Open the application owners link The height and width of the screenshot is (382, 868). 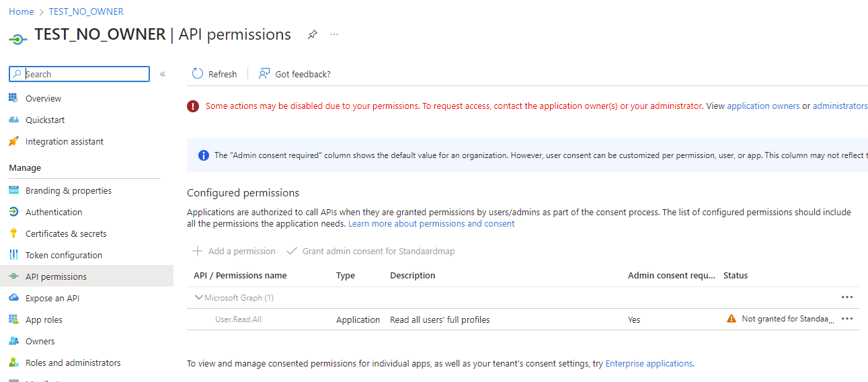763,106
